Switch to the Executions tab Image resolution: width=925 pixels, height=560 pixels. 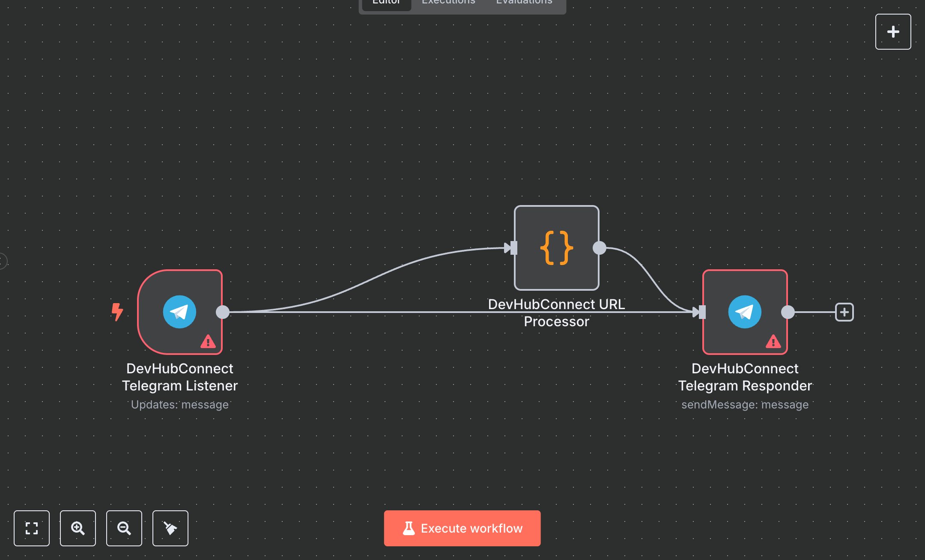[448, 3]
